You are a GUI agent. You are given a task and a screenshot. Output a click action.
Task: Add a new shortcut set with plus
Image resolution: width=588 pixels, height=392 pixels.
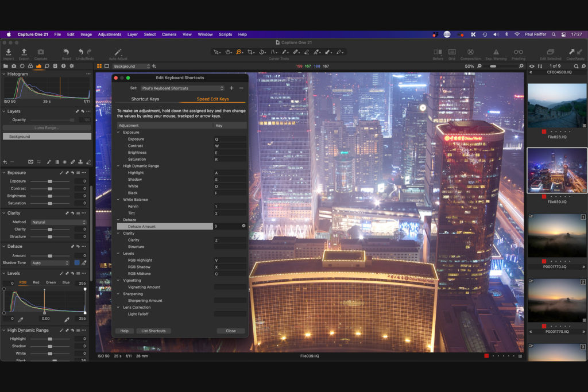click(231, 88)
